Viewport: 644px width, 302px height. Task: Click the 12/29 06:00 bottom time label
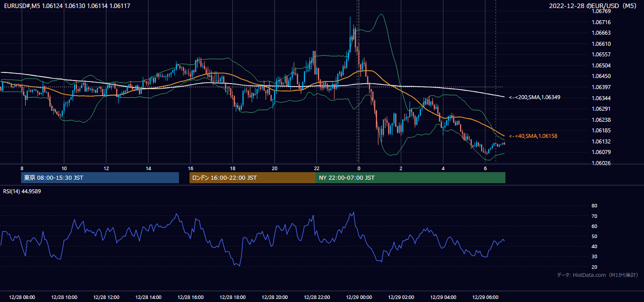pyautogui.click(x=485, y=297)
